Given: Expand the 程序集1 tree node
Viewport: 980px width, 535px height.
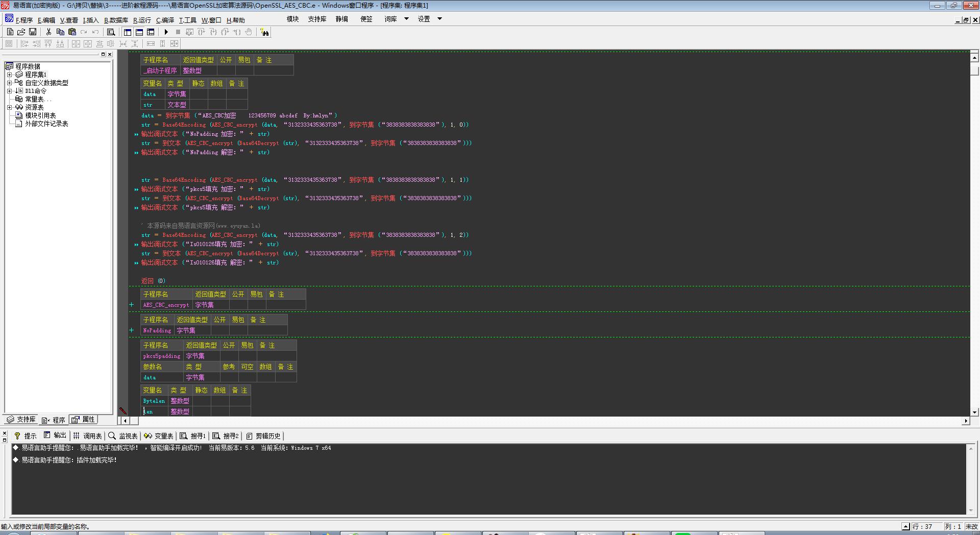Looking at the screenshot, I should pyautogui.click(x=9, y=75).
